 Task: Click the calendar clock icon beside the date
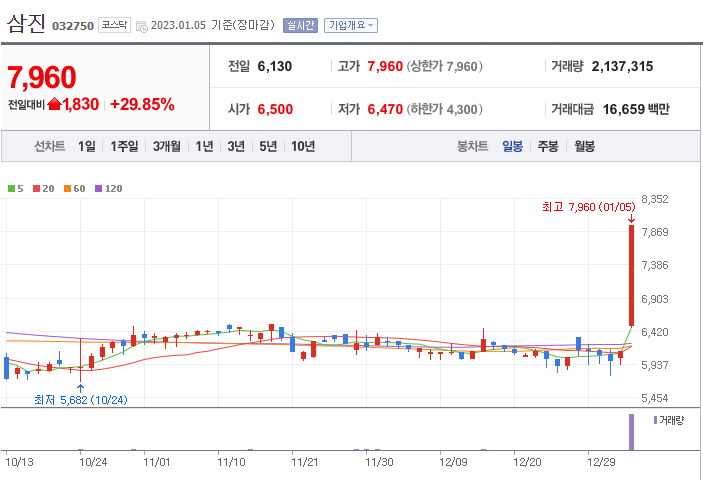click(x=141, y=26)
